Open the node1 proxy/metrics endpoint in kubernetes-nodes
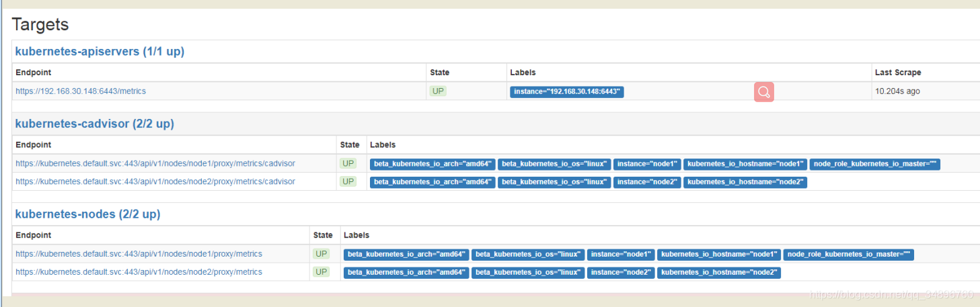The height and width of the screenshot is (307, 980). coord(139,254)
